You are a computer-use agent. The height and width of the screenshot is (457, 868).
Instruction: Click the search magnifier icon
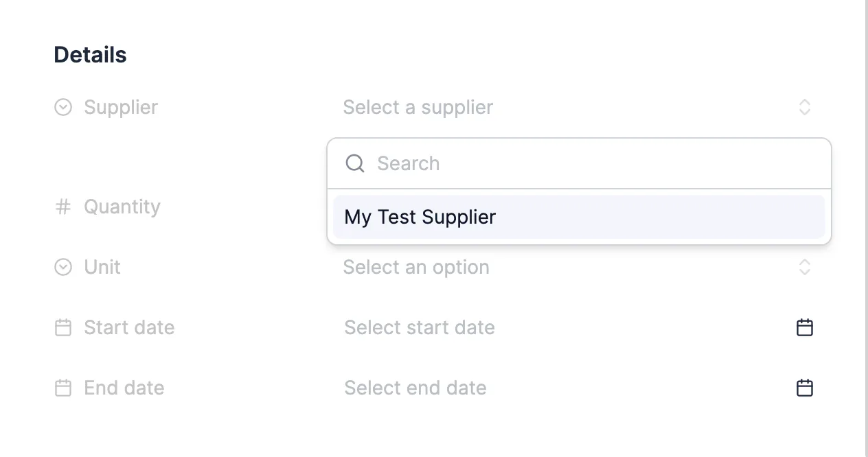pyautogui.click(x=354, y=163)
